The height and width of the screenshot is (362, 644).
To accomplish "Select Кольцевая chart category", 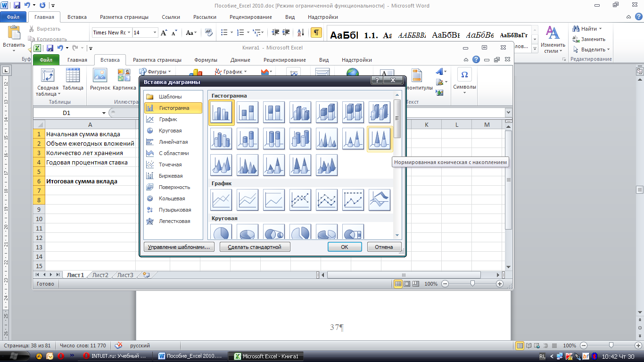I will click(x=173, y=198).
